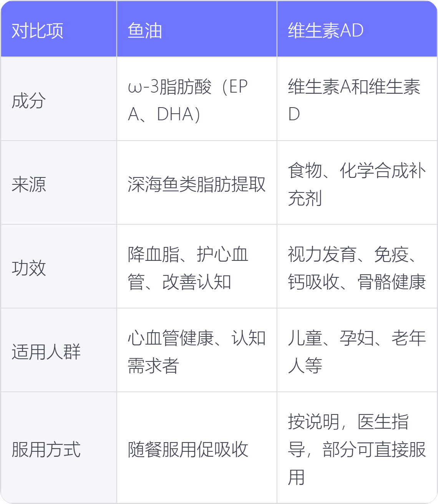438x504 pixels.
Task: Click the 儿童、孕妇、老年人等 cell
Action: point(357,350)
